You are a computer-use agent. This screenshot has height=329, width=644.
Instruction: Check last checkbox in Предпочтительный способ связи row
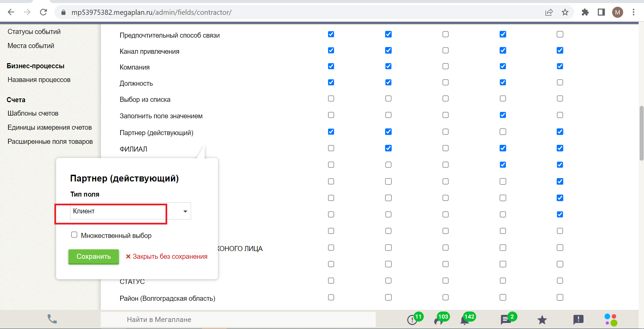[x=560, y=34]
